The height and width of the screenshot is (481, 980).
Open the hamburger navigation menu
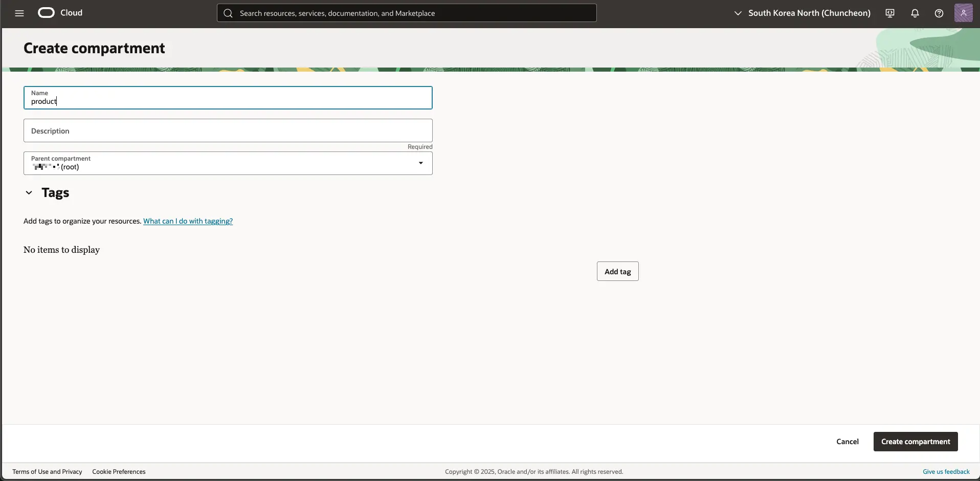[19, 13]
